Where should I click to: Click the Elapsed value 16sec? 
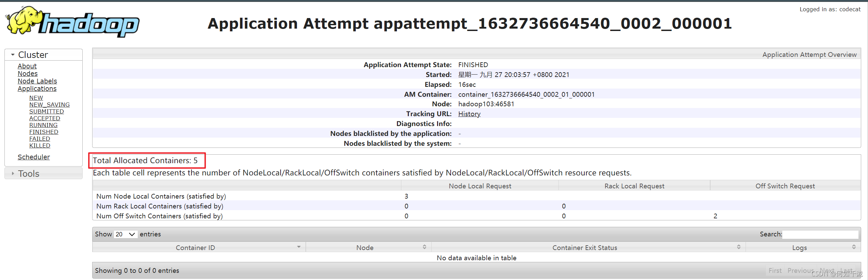(467, 84)
